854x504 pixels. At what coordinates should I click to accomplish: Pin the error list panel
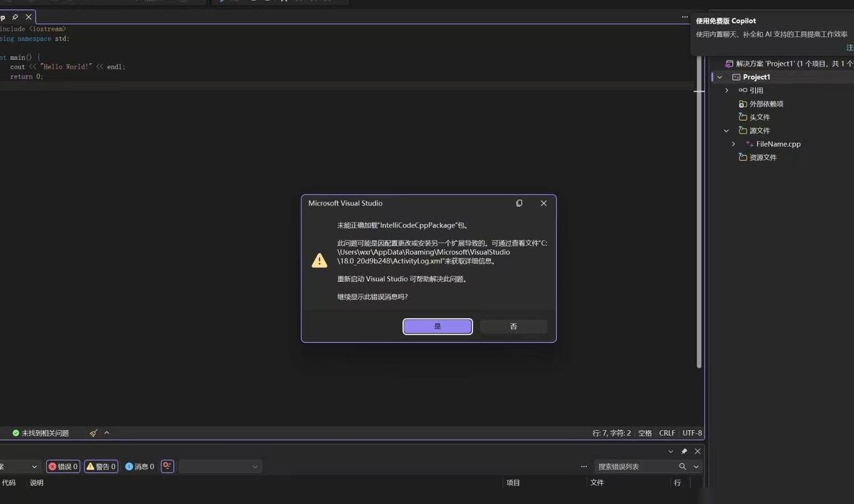(684, 451)
